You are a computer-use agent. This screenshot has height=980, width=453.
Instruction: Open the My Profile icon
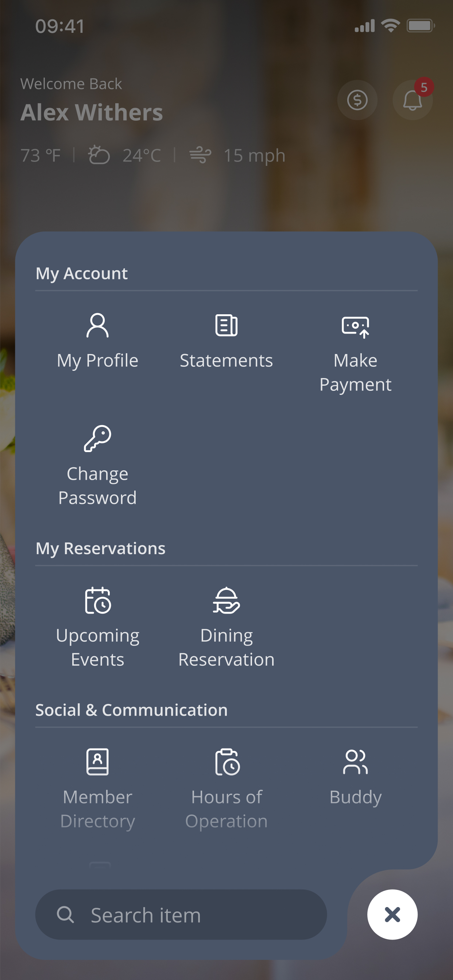pyautogui.click(x=97, y=325)
